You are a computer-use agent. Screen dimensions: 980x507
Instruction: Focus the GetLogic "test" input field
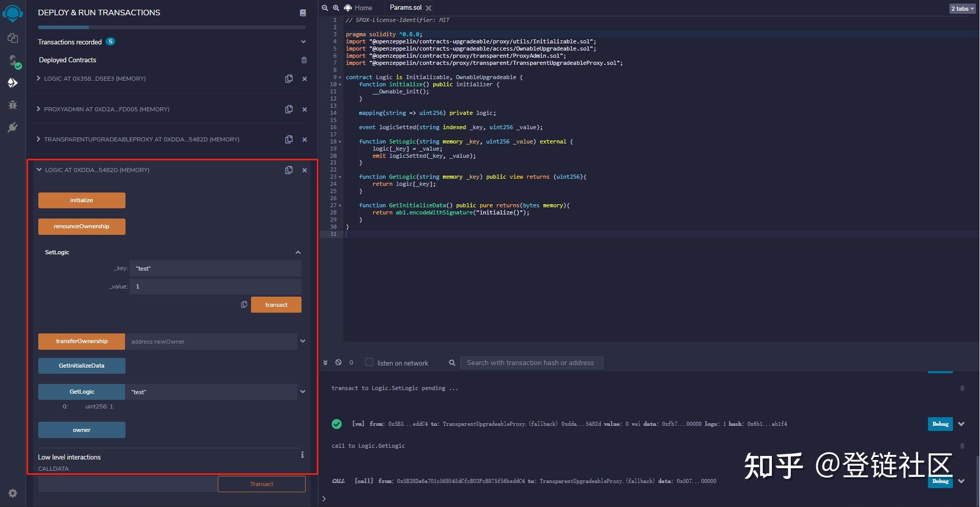(x=211, y=392)
